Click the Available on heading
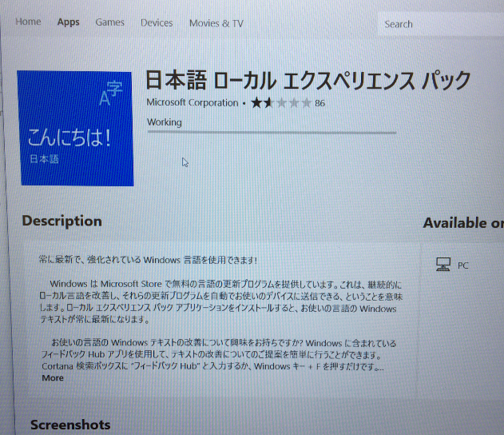504x435 pixels. click(463, 223)
